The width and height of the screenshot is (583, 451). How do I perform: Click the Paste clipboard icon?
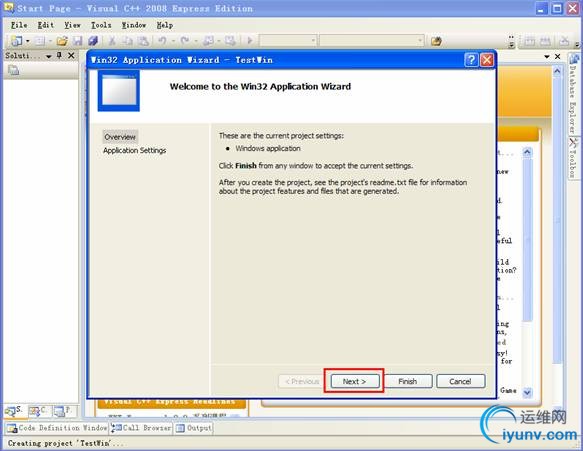coord(143,41)
